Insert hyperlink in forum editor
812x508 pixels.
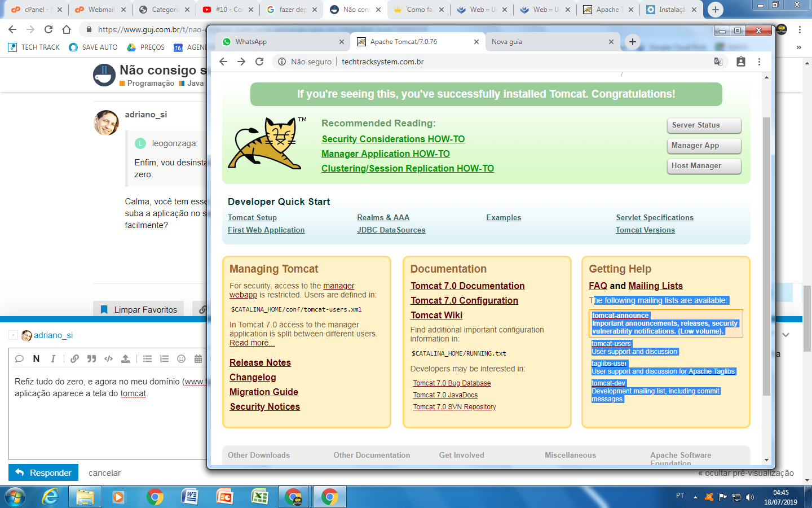pos(74,358)
